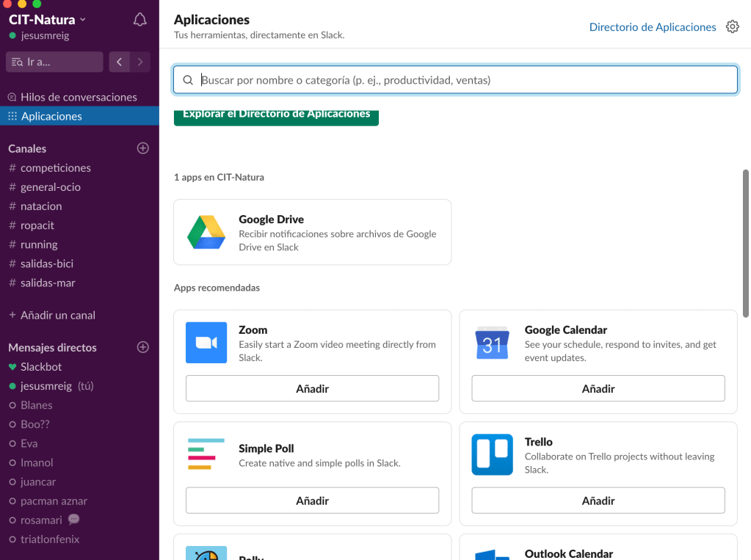Select the Simple Poll app icon
751x560 pixels.
pyautogui.click(x=206, y=454)
